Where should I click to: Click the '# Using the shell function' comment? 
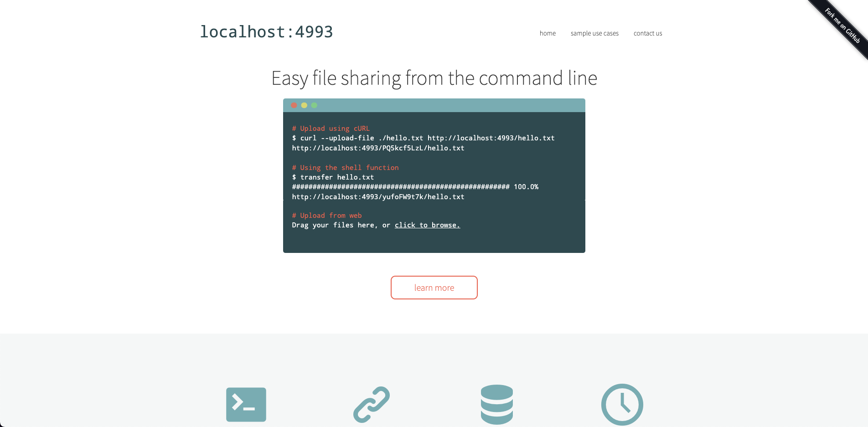pos(346,168)
